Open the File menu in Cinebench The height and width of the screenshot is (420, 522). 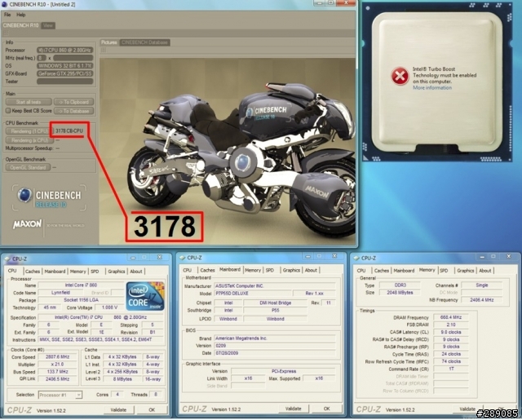(7, 15)
